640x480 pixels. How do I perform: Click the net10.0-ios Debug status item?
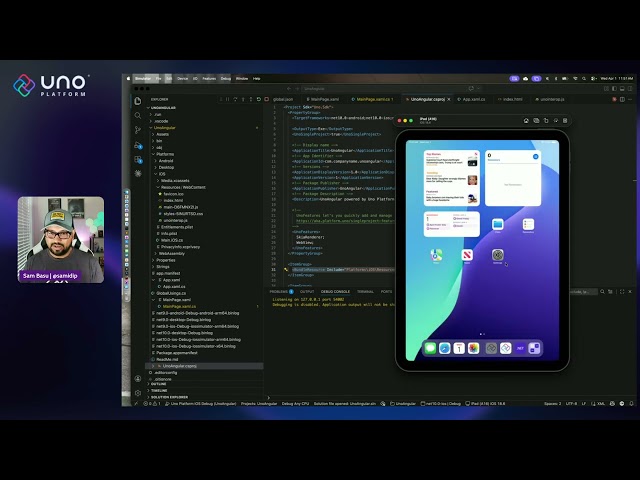440,403
